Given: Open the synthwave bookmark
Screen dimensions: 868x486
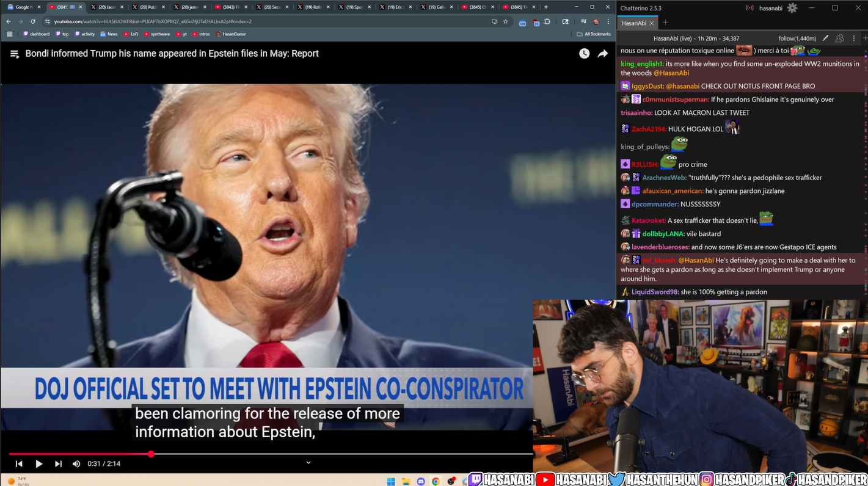Looking at the screenshot, I should 157,34.
